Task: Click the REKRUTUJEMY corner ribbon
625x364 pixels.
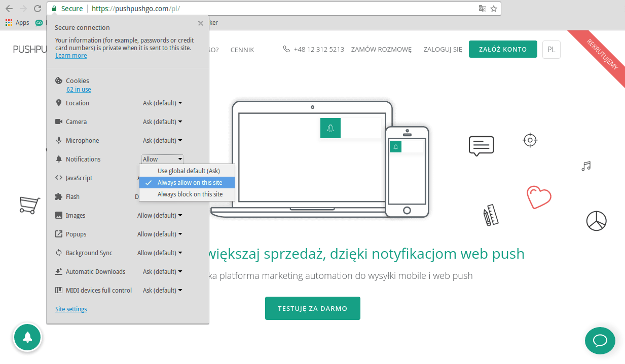Action: pos(602,54)
